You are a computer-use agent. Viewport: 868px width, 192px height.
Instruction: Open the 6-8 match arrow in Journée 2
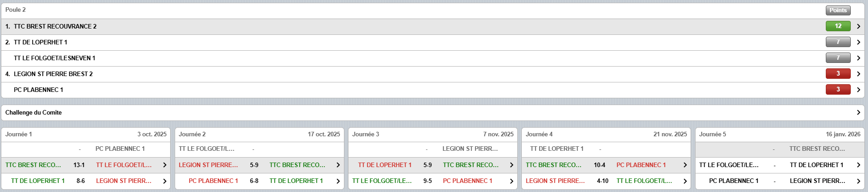(x=338, y=181)
